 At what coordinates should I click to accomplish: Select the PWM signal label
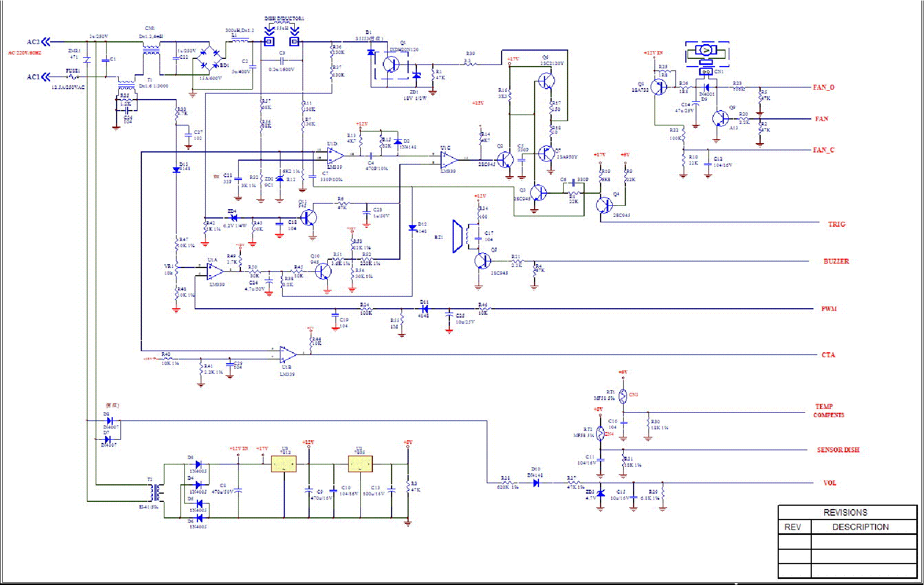[x=829, y=309]
